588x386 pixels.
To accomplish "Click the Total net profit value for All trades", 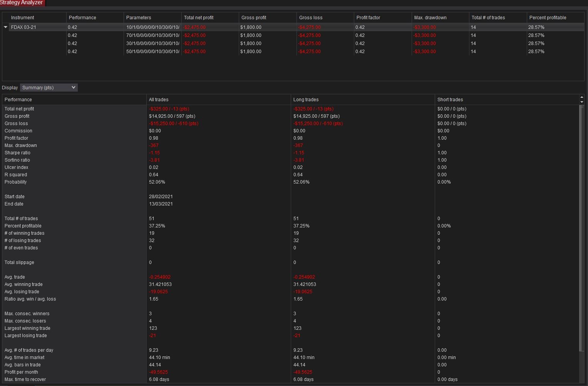I will click(169, 109).
